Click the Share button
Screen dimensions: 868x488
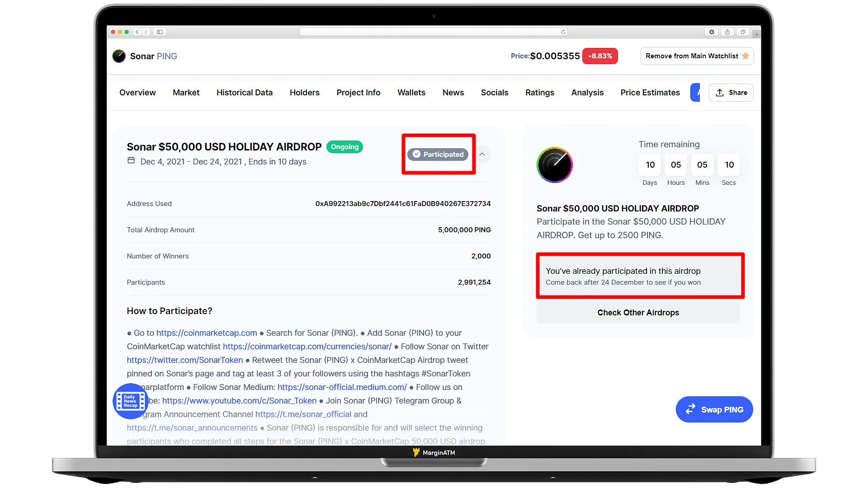[x=731, y=93]
